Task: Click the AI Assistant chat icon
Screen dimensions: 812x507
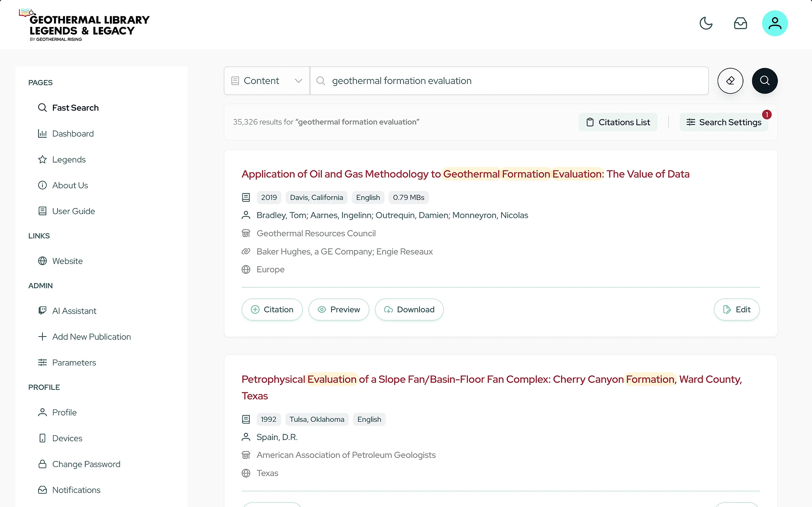Action: [42, 311]
